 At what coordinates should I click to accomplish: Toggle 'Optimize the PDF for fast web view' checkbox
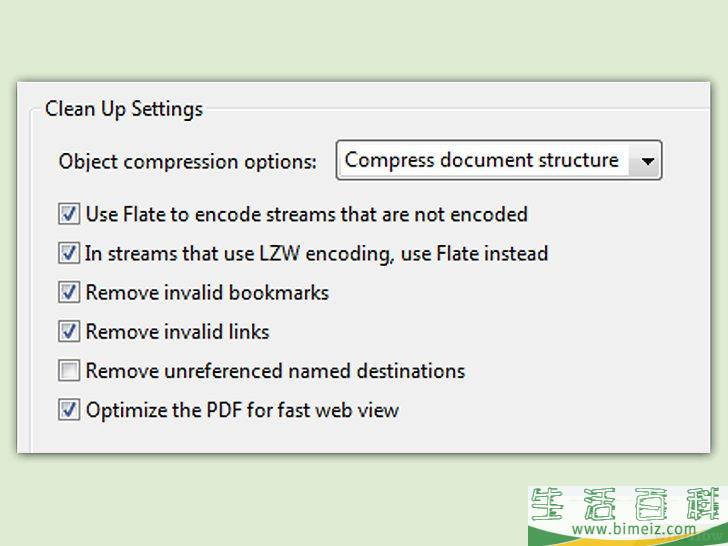(x=69, y=410)
